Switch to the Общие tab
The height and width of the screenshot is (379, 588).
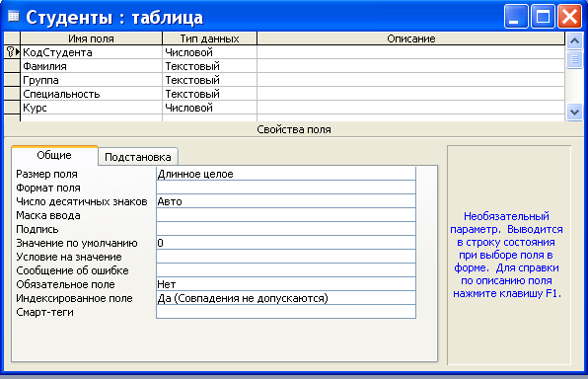[54, 155]
